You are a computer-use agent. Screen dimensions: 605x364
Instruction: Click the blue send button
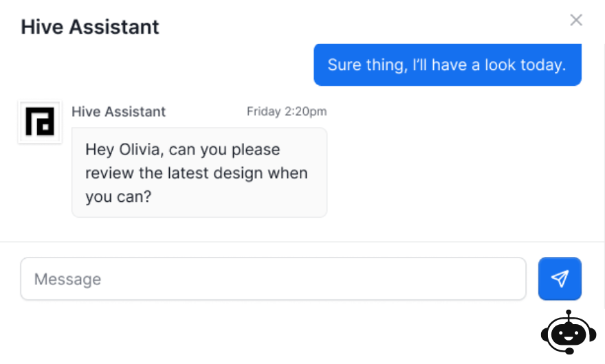(x=560, y=278)
